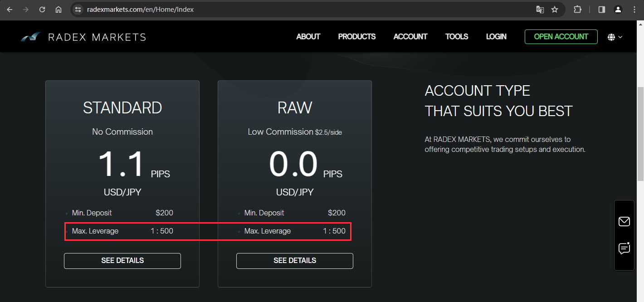The height and width of the screenshot is (302, 644).
Task: Open the language globe selector
Action: (x=615, y=37)
